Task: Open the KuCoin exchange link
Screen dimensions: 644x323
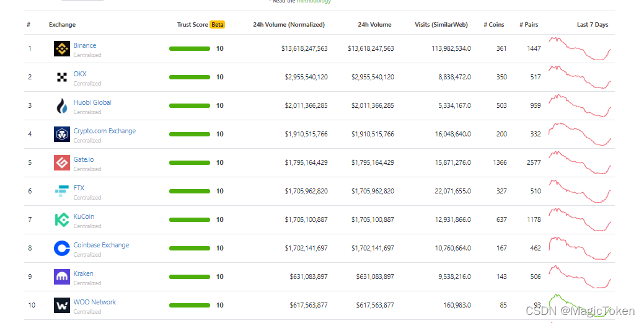Action: click(84, 216)
